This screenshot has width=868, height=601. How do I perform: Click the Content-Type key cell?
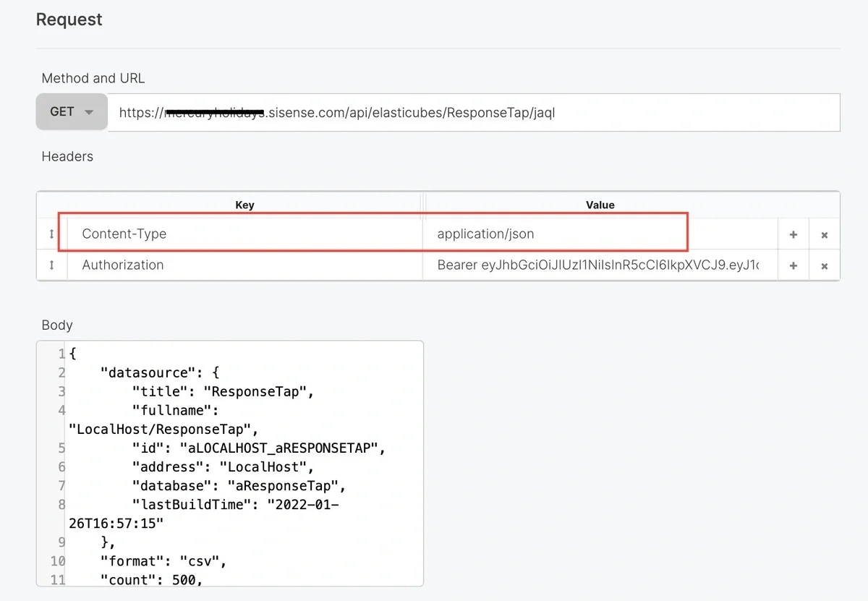[x=244, y=234]
